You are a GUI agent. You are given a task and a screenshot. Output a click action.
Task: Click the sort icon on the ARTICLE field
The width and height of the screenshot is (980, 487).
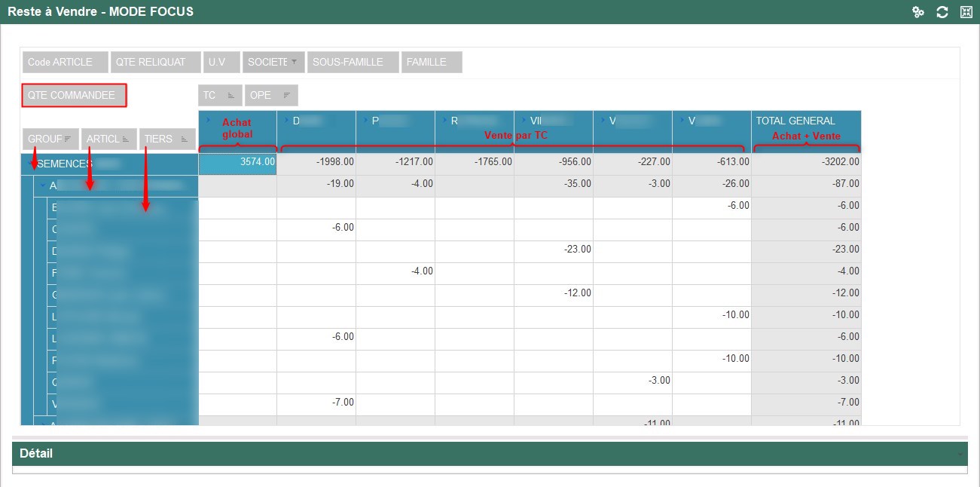point(126,139)
